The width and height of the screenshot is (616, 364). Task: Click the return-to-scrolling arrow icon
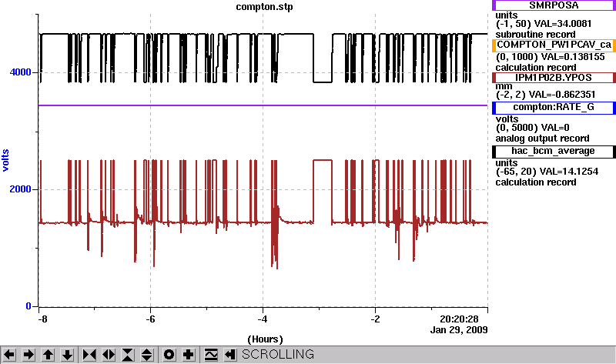229,355
